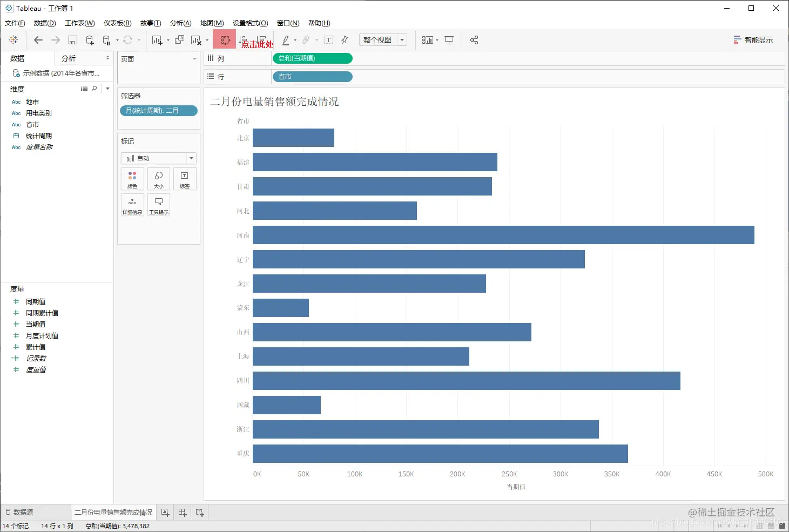Open the 工作表 menu
789x532 pixels.
[80, 23]
